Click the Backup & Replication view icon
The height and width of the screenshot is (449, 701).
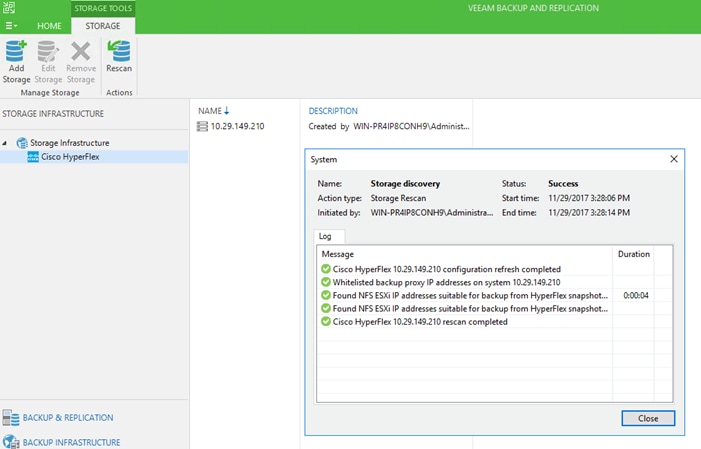click(x=11, y=418)
